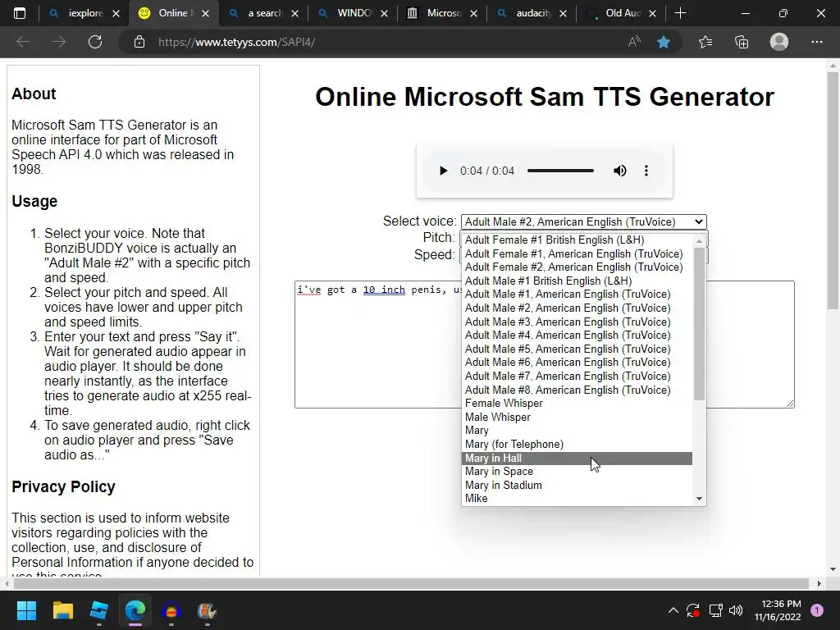Screen dimensions: 840x630
Task: Pick the Male Whisper voice
Action: (577, 418)
